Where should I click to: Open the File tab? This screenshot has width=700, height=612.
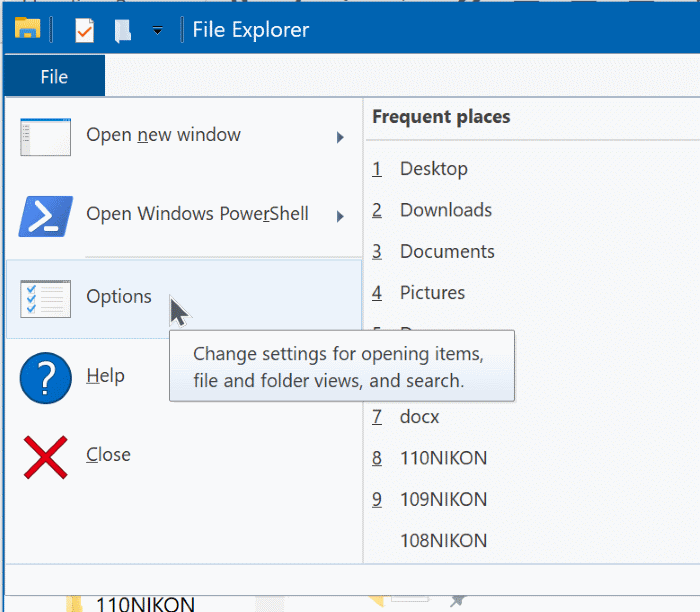pos(54,76)
